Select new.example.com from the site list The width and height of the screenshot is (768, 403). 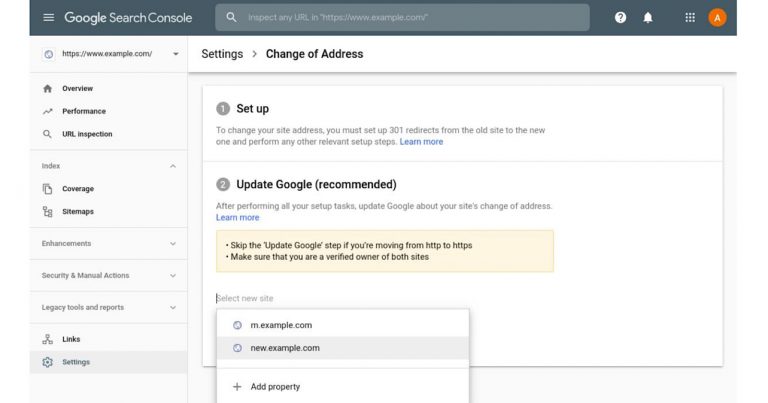coord(285,348)
